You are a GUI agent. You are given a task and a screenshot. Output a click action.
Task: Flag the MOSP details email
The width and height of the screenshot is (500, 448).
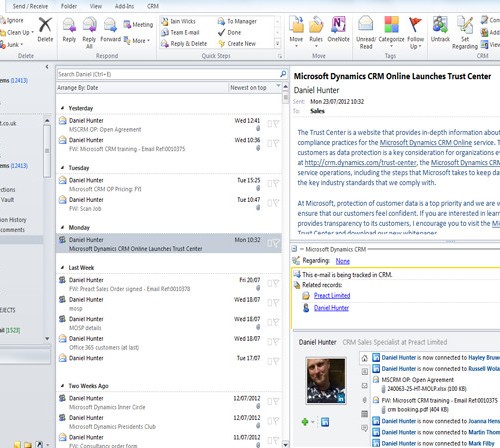[x=276, y=322]
